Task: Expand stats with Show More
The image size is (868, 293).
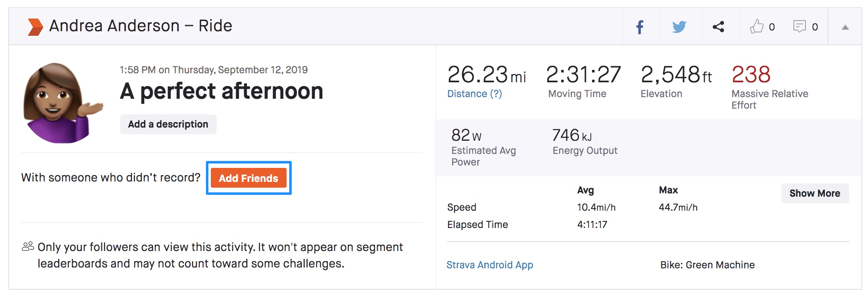Action: [814, 193]
